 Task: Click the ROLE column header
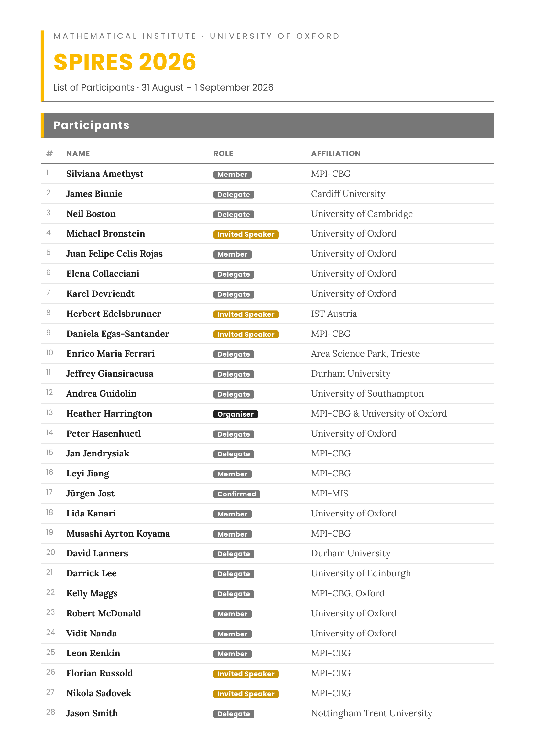223,154
